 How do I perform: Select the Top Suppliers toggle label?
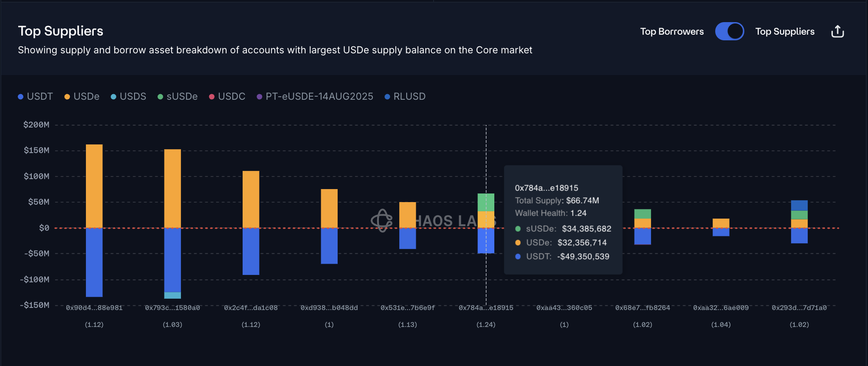(785, 32)
